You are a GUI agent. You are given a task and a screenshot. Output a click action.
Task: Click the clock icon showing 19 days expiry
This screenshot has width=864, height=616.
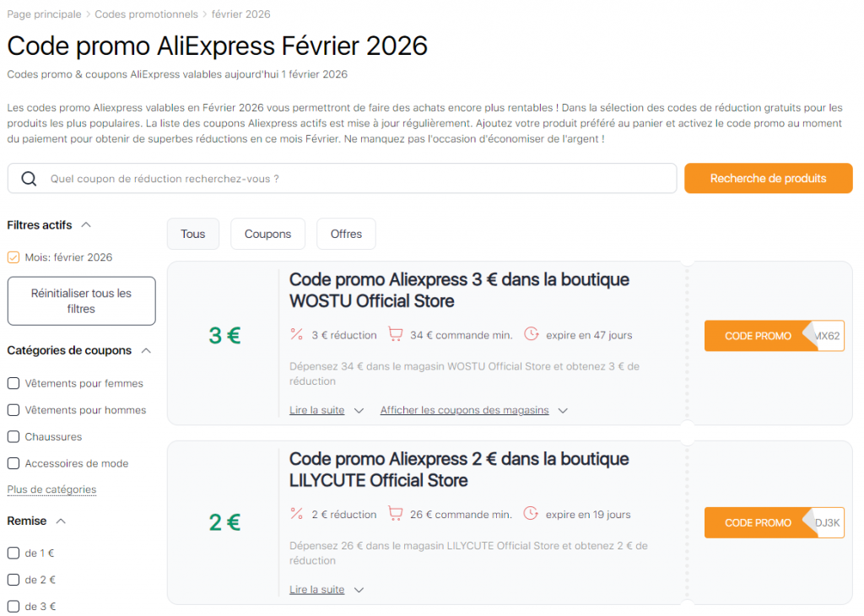[531, 513]
